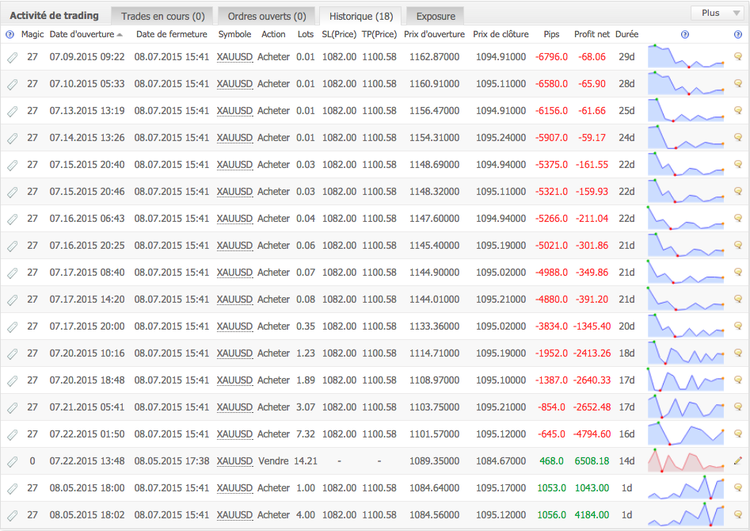
Task: Click the XAUUSD link on the Vendre row
Action: 234,461
